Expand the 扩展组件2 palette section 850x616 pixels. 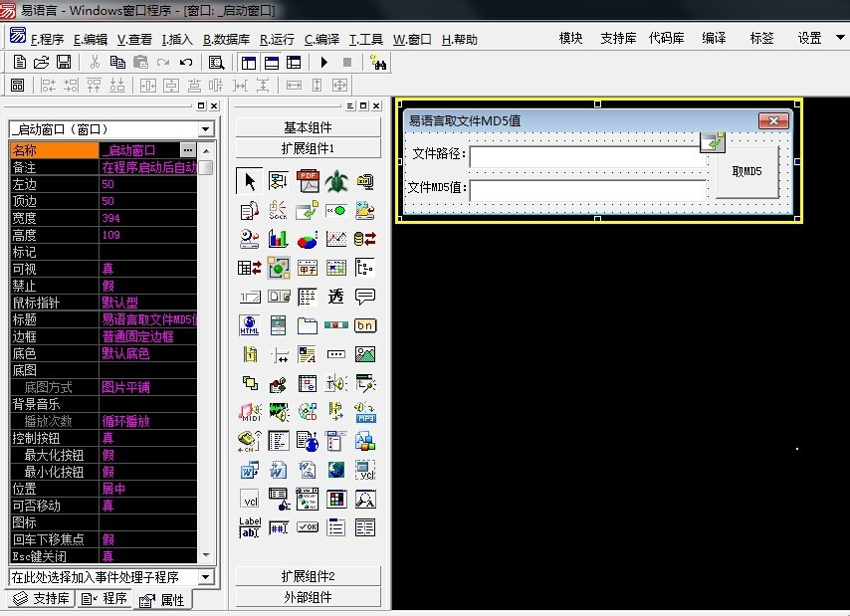click(x=308, y=576)
